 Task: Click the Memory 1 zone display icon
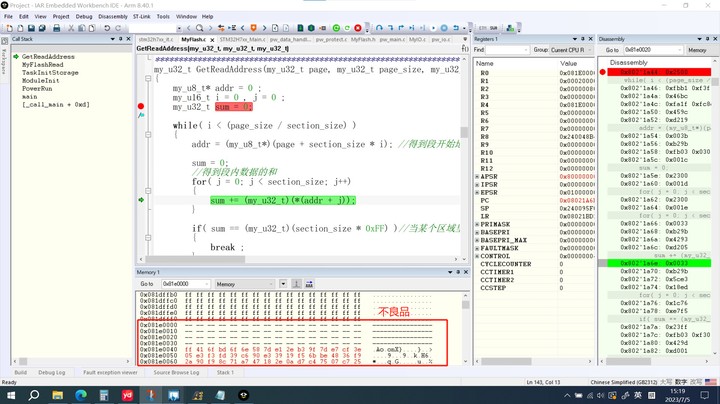(297, 284)
